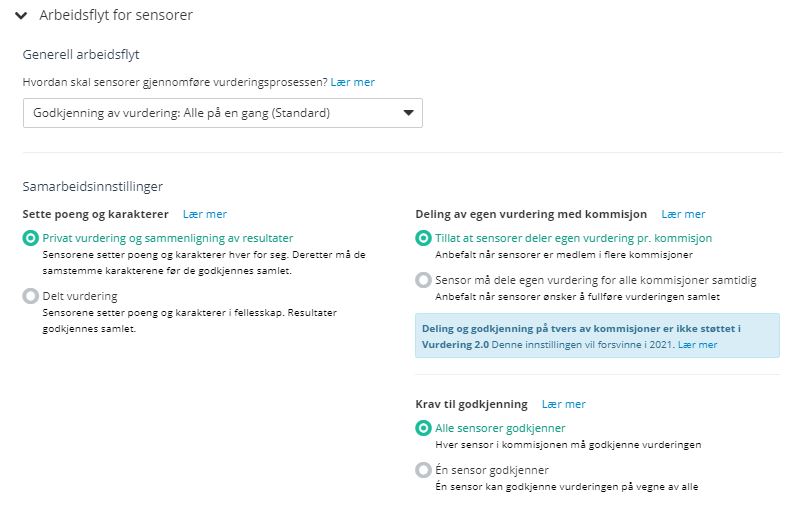
Task: Click the Delt vurdering label text
Action: click(80, 296)
